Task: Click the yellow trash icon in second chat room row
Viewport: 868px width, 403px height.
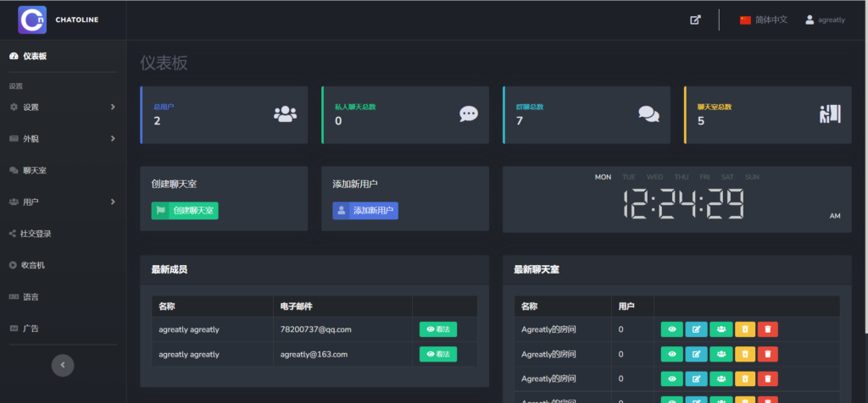Action: [744, 354]
